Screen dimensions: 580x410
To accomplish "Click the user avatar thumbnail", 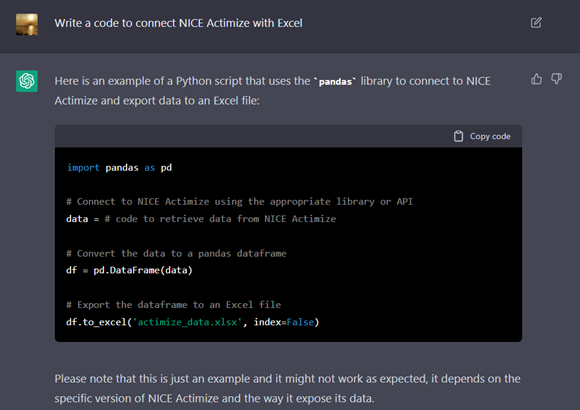I will coord(27,24).
